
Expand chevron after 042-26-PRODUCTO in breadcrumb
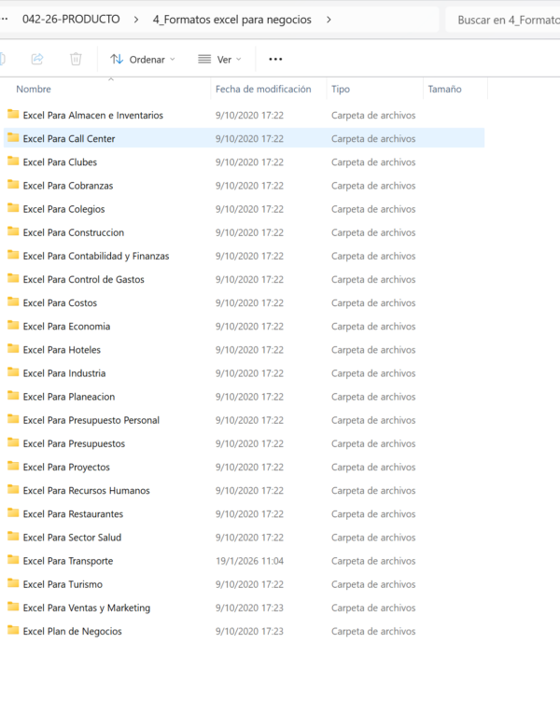(137, 20)
